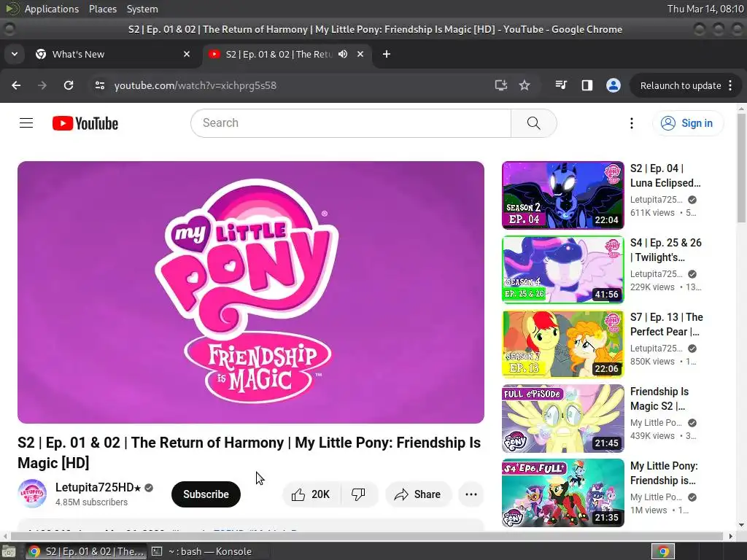The height and width of the screenshot is (560, 747).
Task: Click the address bar URL
Action: [196, 86]
